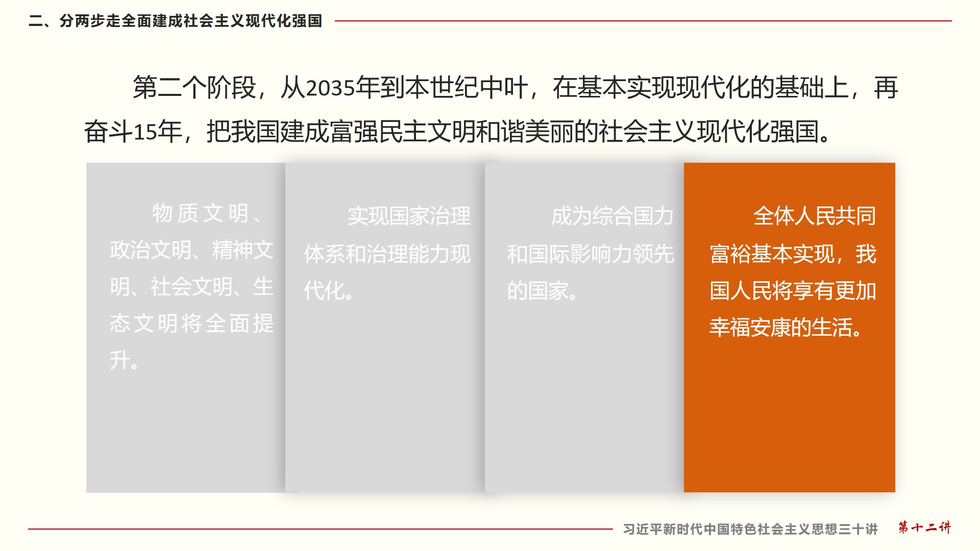The image size is (980, 551).
Task: Click footer text 习近平新时代中国特色社会主义思想三十讲
Action: 750,529
